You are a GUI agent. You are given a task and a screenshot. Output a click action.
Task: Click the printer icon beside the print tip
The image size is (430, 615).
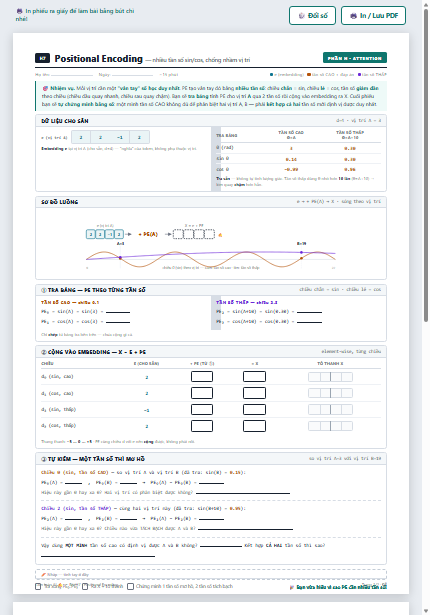click(19, 11)
